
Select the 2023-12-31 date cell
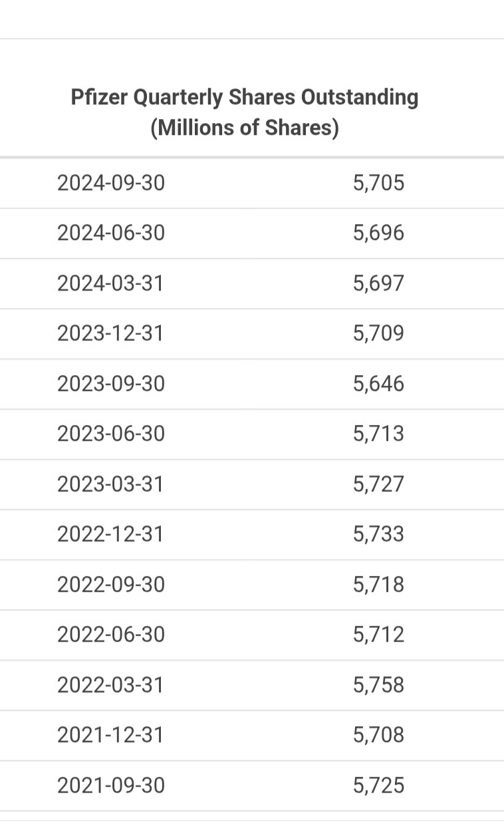point(110,333)
